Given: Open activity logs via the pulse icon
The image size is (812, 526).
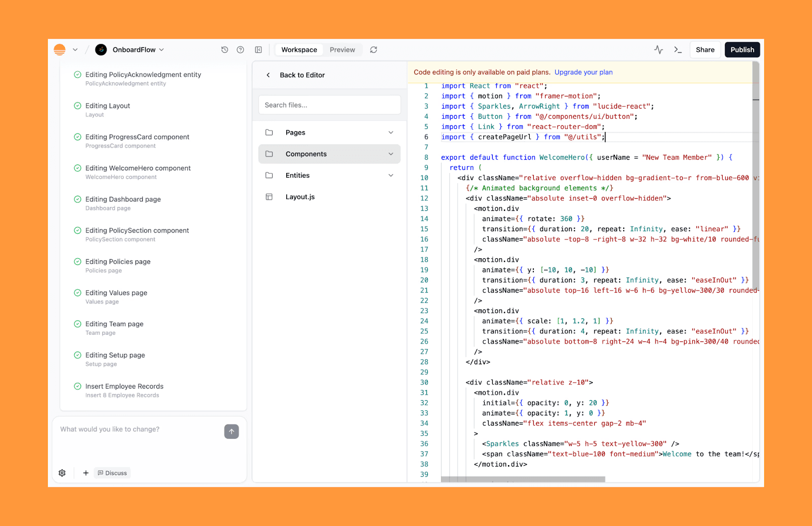Looking at the screenshot, I should click(x=658, y=49).
